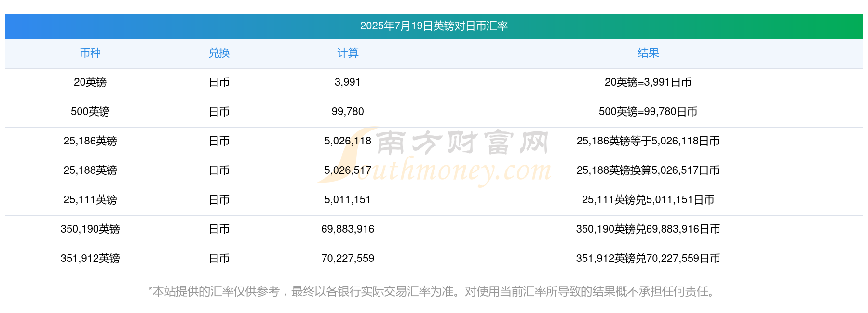Click the 兑换 column header

[219, 53]
